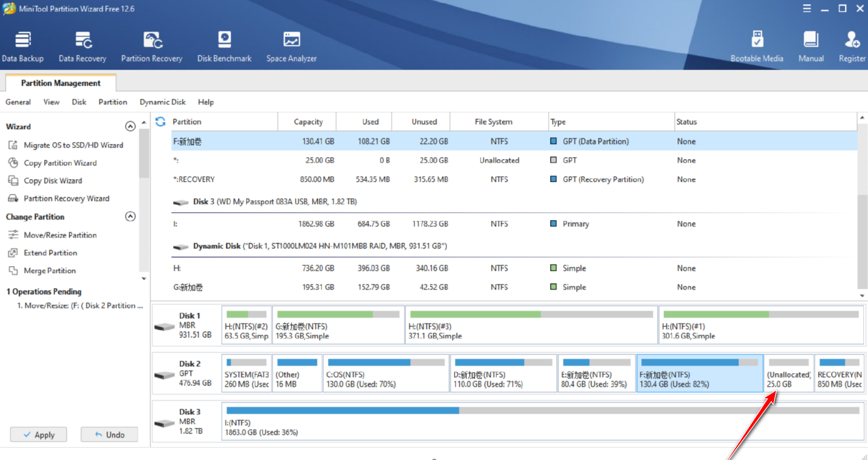
Task: Select the H: partition row in list
Action: tap(514, 268)
